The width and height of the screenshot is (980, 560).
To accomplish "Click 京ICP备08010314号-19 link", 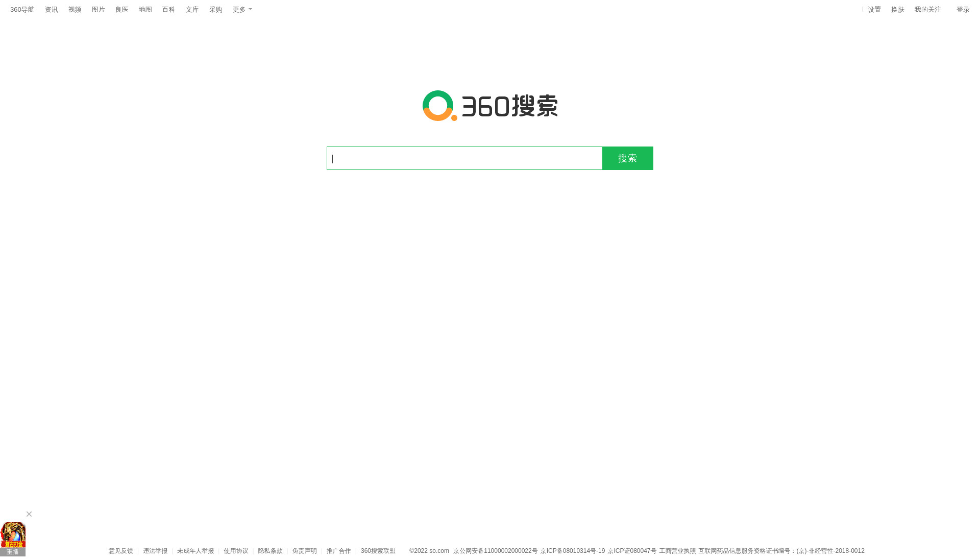I will [x=573, y=551].
